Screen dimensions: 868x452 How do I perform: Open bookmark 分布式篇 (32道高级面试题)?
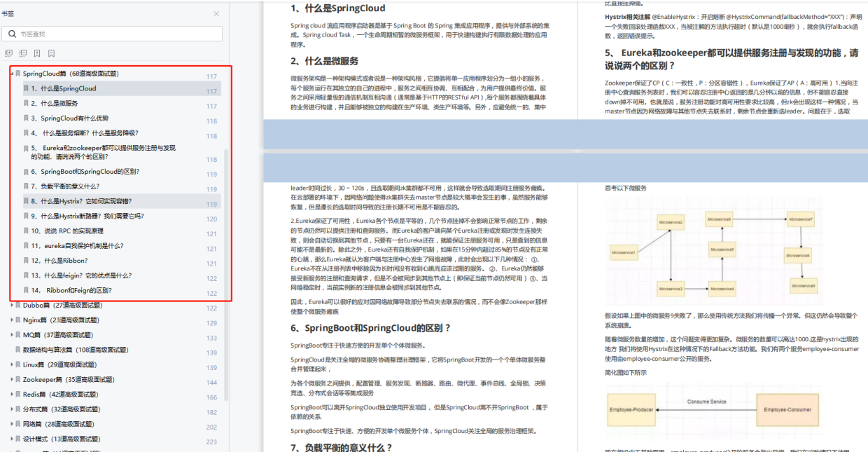[x=62, y=409]
